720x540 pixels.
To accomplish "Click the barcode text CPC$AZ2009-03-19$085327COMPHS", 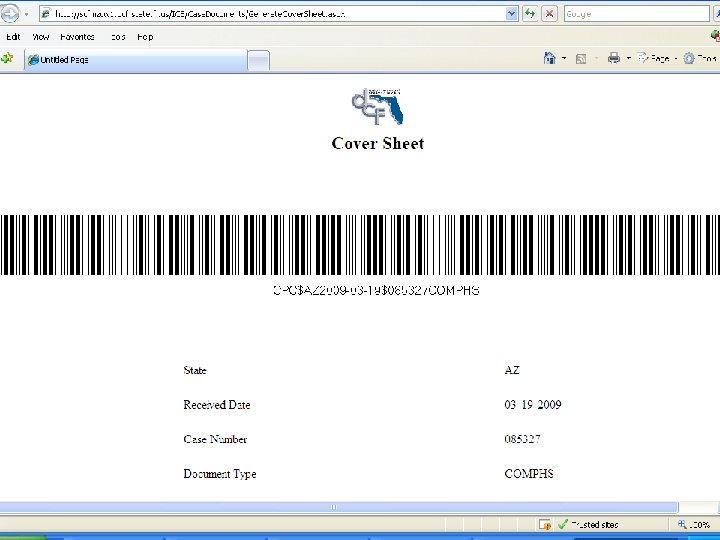I will coord(377,290).
